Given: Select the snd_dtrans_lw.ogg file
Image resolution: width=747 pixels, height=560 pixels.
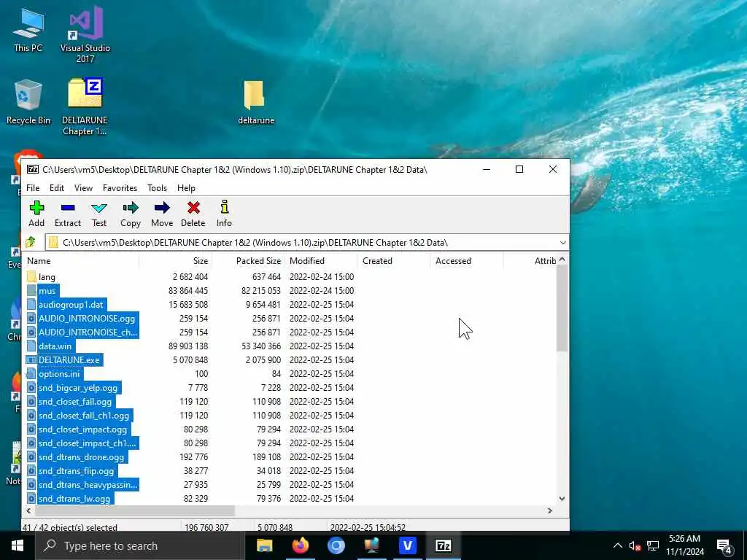Looking at the screenshot, I should coord(74,499).
